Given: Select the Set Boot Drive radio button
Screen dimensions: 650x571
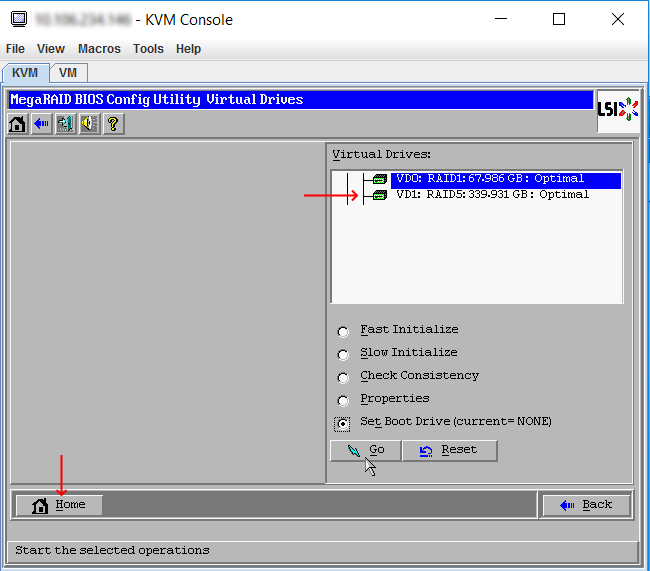Looking at the screenshot, I should pos(342,424).
